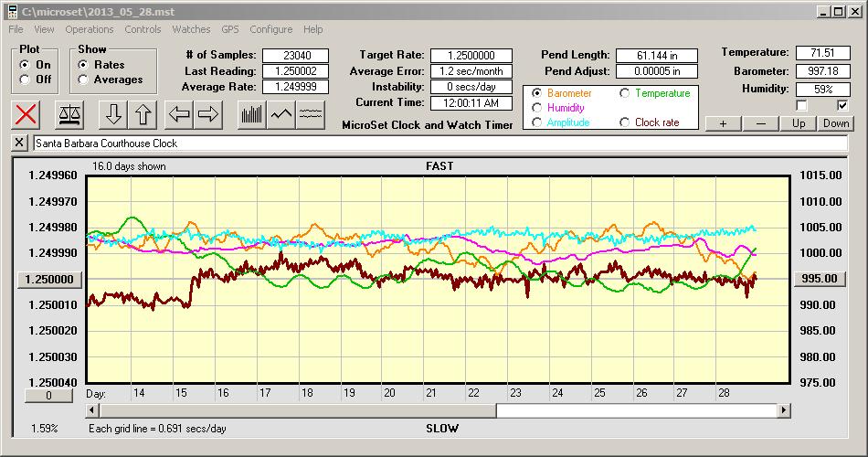Click the Average Error field
This screenshot has width=868, height=457.
click(471, 71)
